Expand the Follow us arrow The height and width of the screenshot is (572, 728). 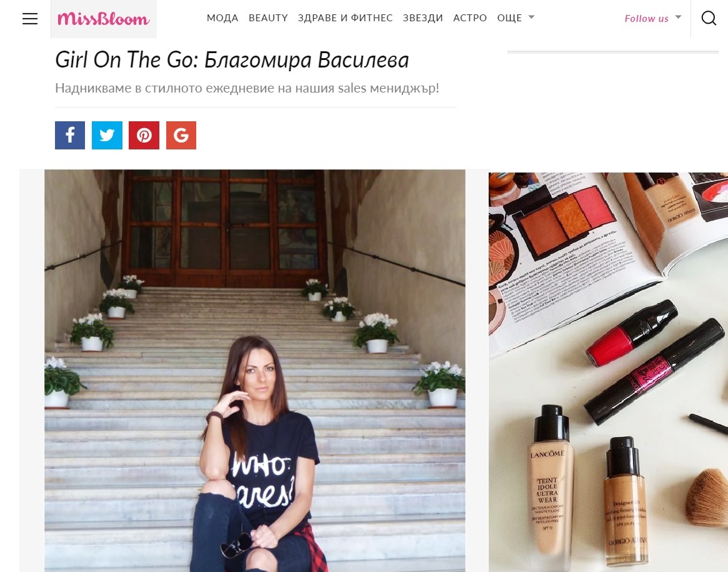pyautogui.click(x=678, y=17)
